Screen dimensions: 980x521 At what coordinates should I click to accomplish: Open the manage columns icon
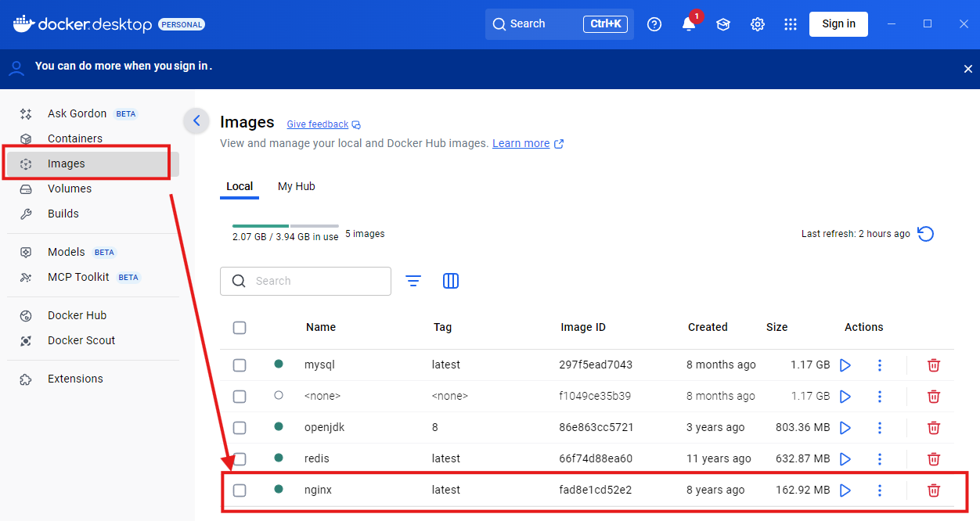(451, 281)
